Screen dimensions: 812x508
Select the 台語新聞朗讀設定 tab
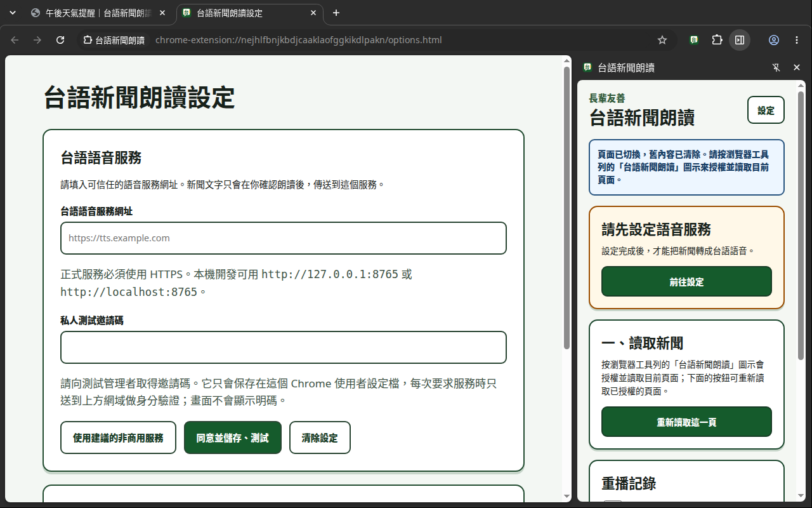(x=249, y=13)
